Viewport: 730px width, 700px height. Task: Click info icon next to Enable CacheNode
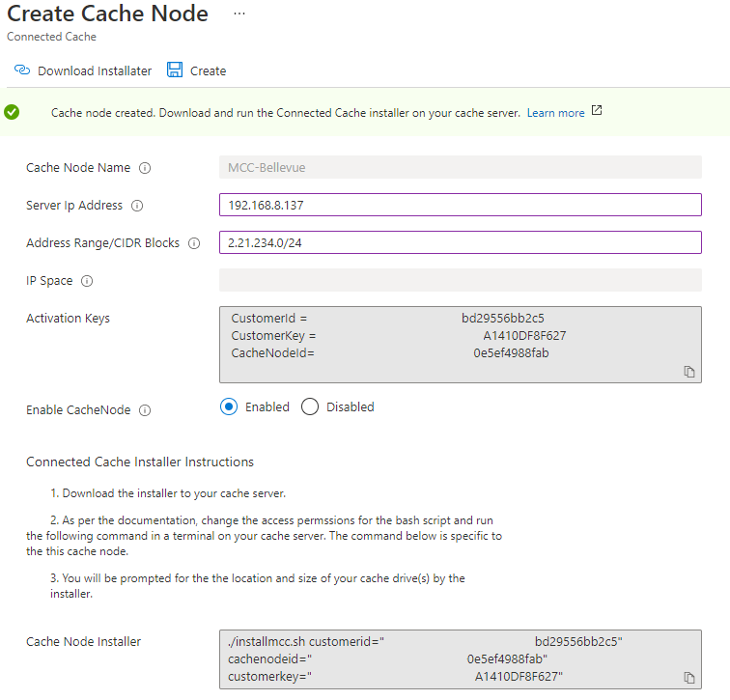click(x=145, y=410)
